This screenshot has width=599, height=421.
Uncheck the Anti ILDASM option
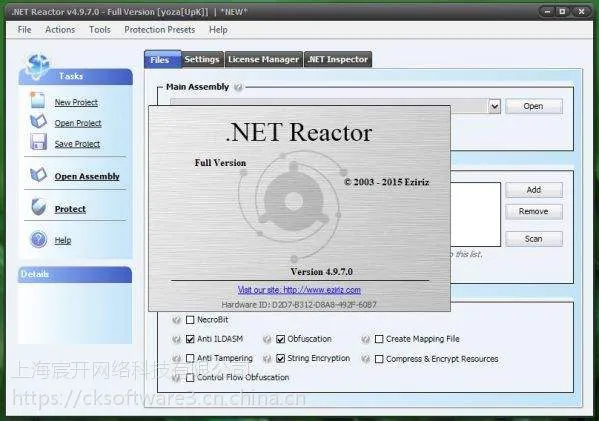coord(190,339)
